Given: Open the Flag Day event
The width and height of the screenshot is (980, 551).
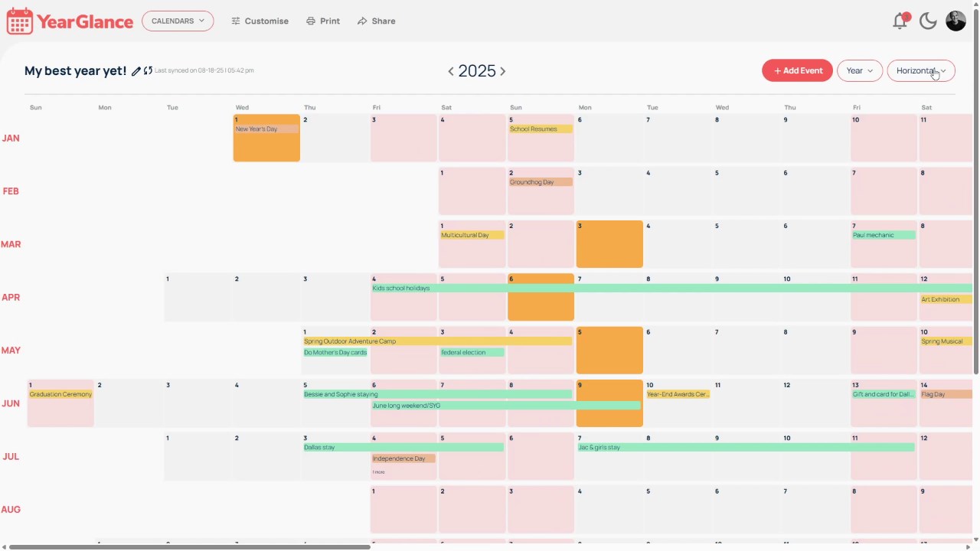Looking at the screenshot, I should tap(946, 394).
